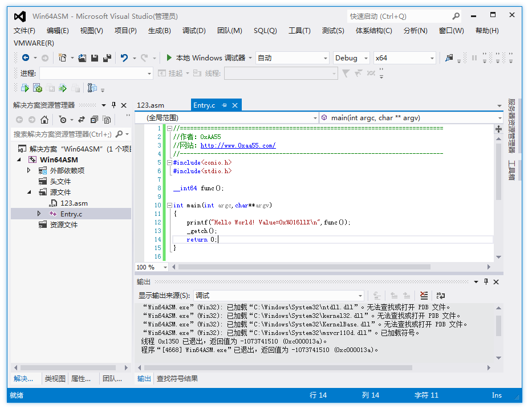532x413 pixels.
Task: Open the Debug configuration dropdown
Action: [x=366, y=58]
